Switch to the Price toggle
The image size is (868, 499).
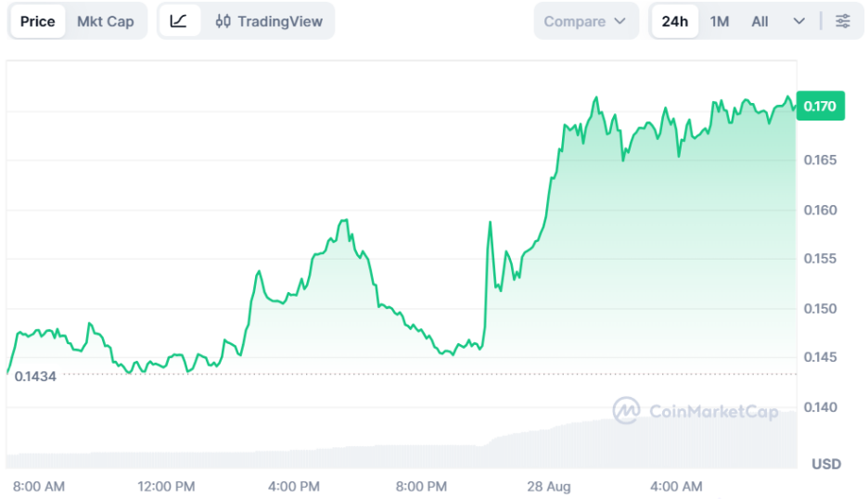click(38, 21)
